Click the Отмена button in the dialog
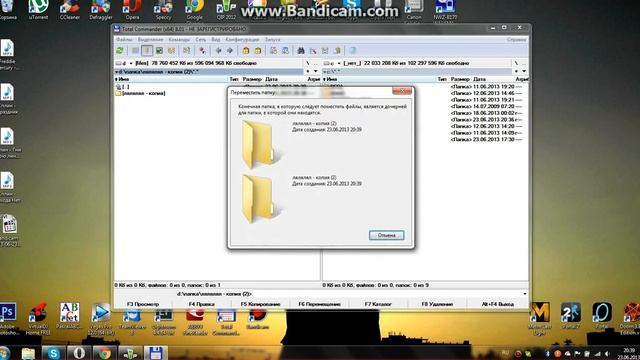This screenshot has width=640, height=360. 387,235
